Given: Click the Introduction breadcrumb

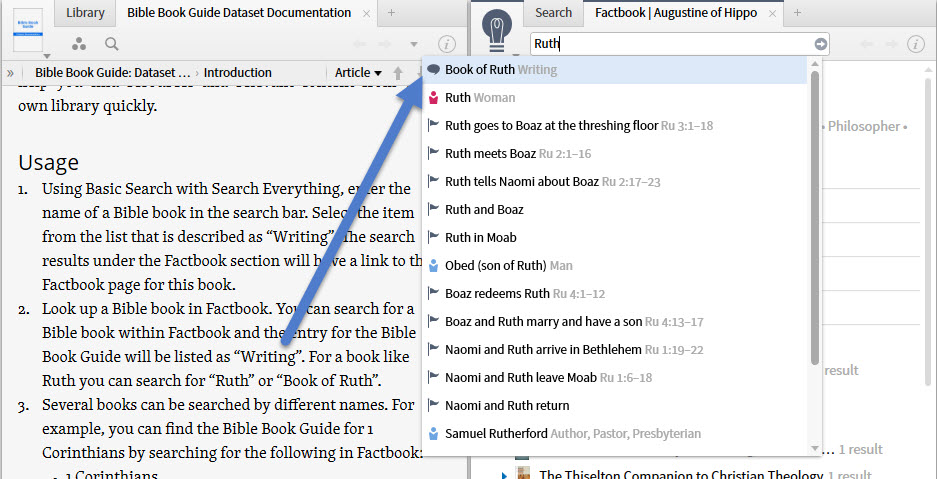Looking at the screenshot, I should [238, 73].
